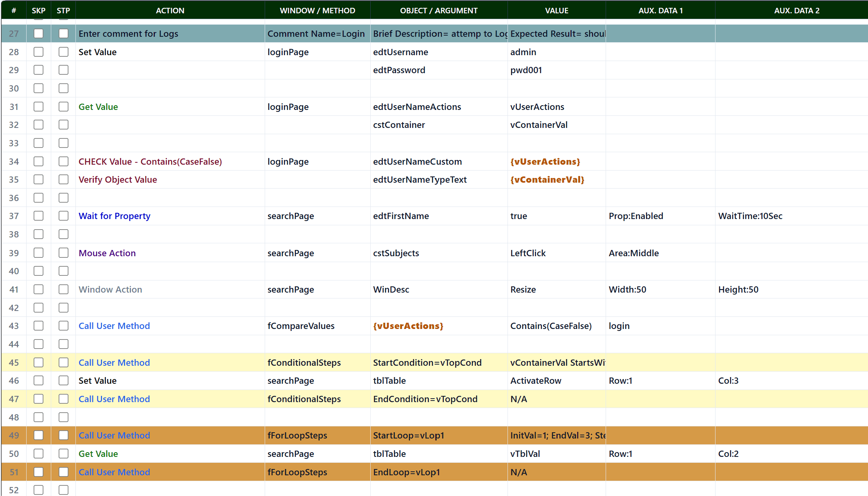This screenshot has width=868, height=496.
Task: Select 'fCompareValues' method cell
Action: click(317, 326)
